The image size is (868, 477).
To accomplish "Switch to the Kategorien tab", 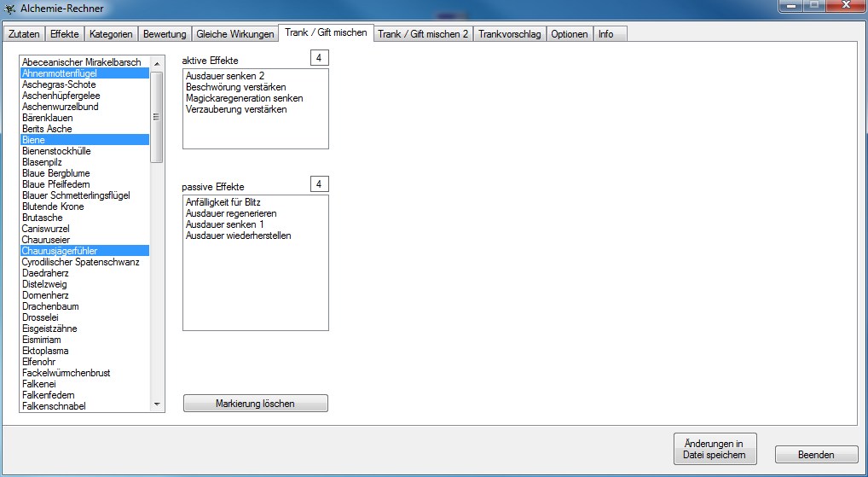I will pyautogui.click(x=111, y=34).
